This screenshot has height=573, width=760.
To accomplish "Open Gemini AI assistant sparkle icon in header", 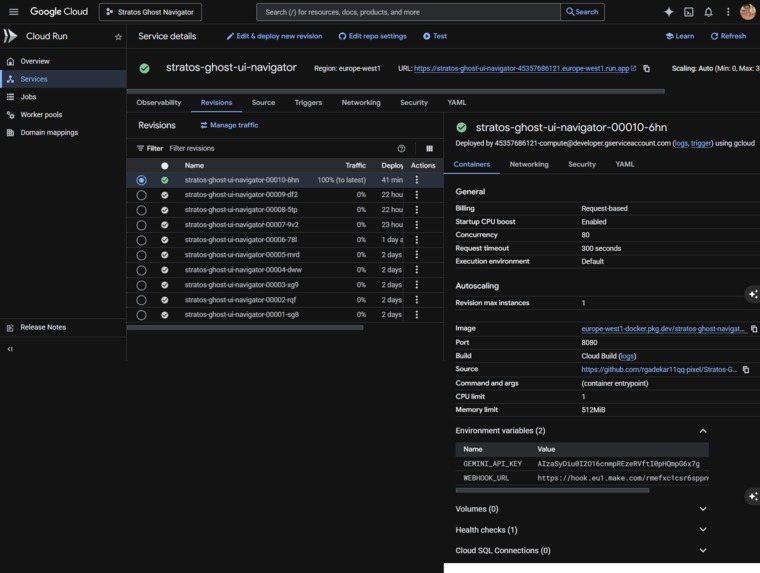I will click(669, 12).
